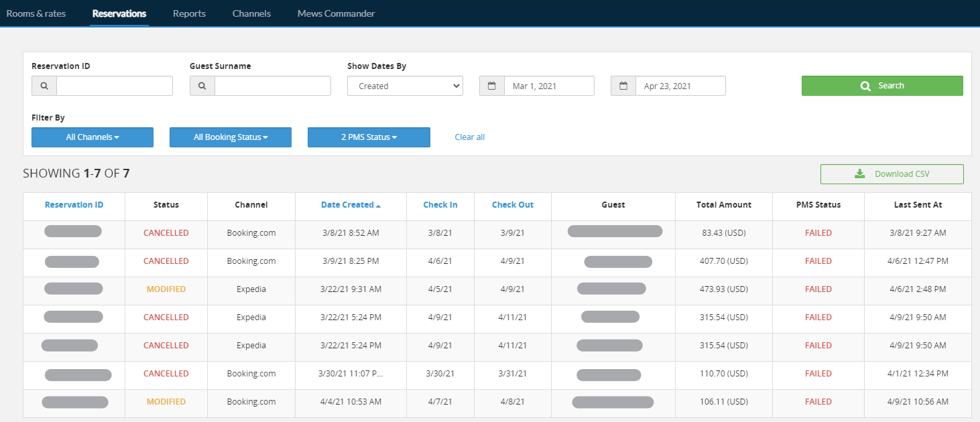Click check-out date 3/31/21
Viewport: 980px width, 422px height.
[513, 374]
